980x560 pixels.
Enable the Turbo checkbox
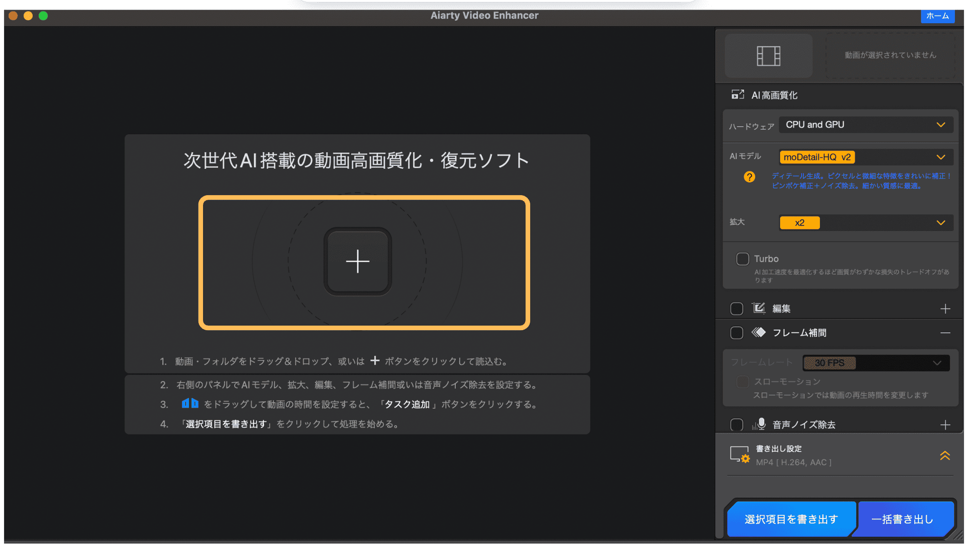click(x=742, y=259)
